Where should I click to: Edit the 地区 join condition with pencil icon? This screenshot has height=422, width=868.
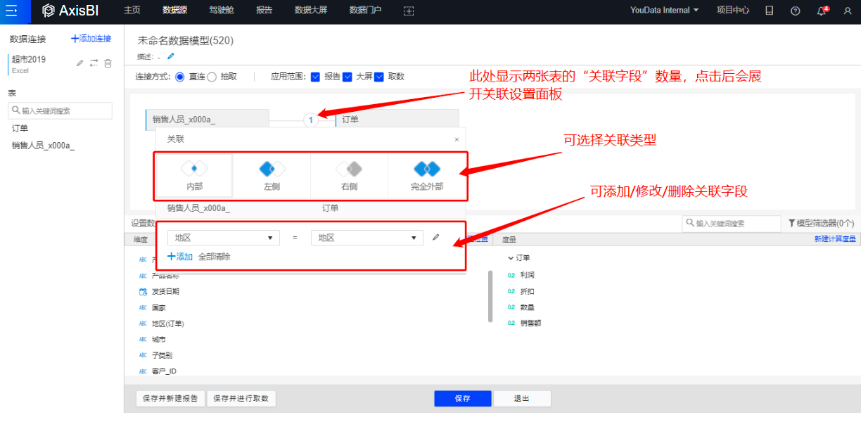[436, 238]
